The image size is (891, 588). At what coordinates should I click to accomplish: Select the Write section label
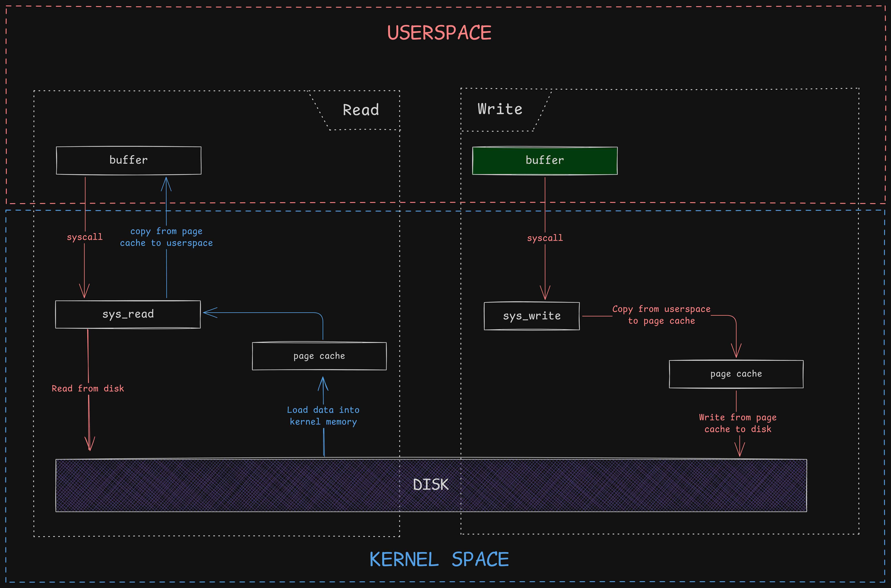point(500,109)
